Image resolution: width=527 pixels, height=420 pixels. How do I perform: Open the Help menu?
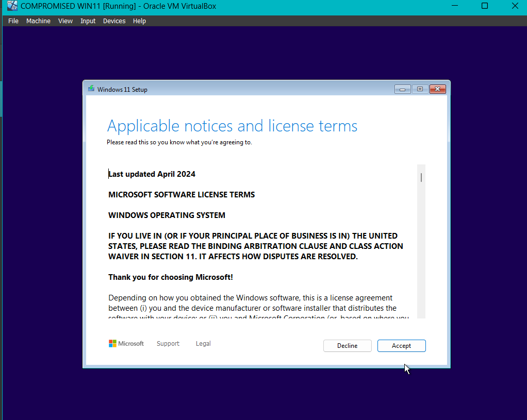tap(139, 21)
